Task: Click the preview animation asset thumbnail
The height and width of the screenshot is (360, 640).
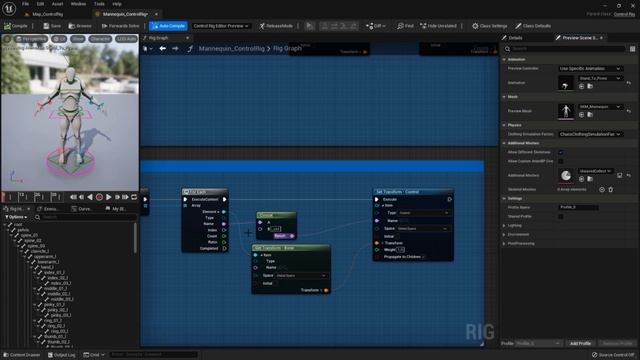Action: pos(566,83)
